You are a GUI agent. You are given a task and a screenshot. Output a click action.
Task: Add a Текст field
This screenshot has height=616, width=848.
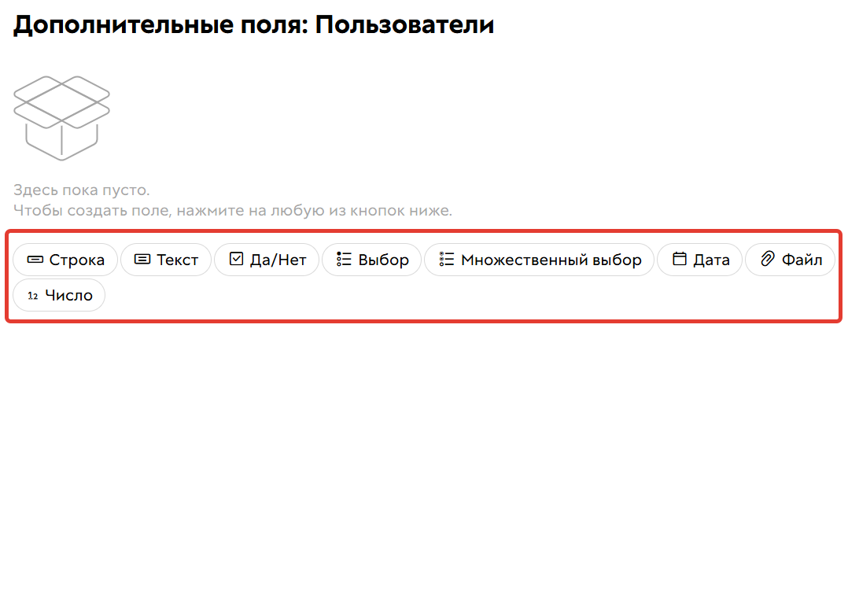tap(165, 260)
